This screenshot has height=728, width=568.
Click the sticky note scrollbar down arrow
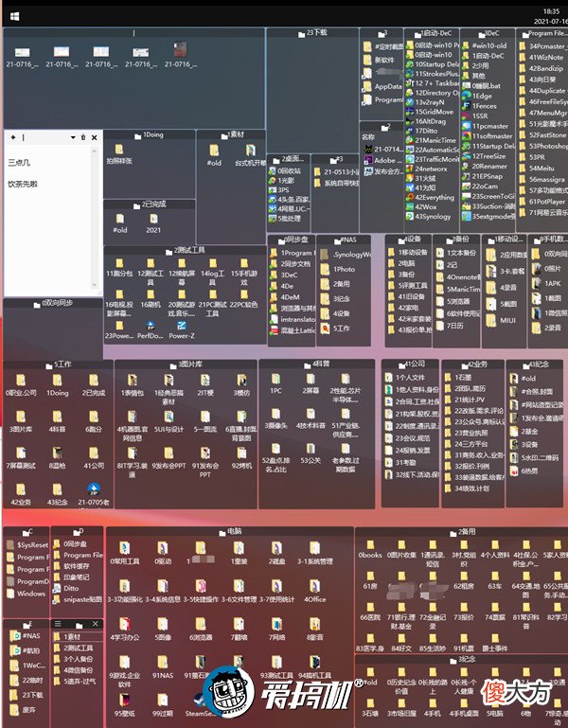[x=95, y=285]
